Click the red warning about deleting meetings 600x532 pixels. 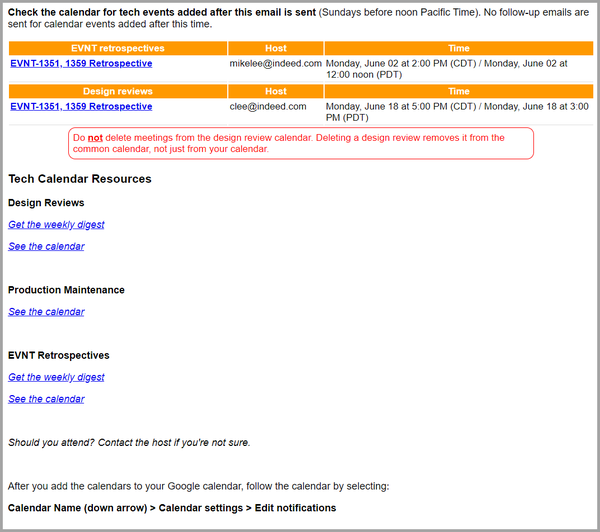300,143
